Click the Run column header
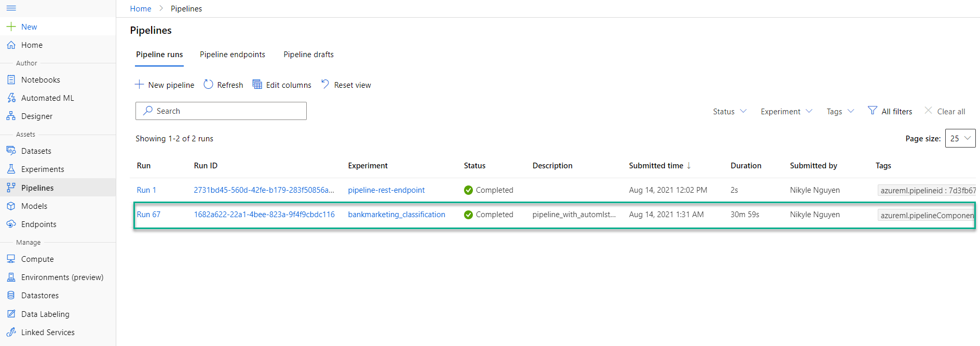Viewport: 980px width, 346px height. pyautogui.click(x=144, y=166)
